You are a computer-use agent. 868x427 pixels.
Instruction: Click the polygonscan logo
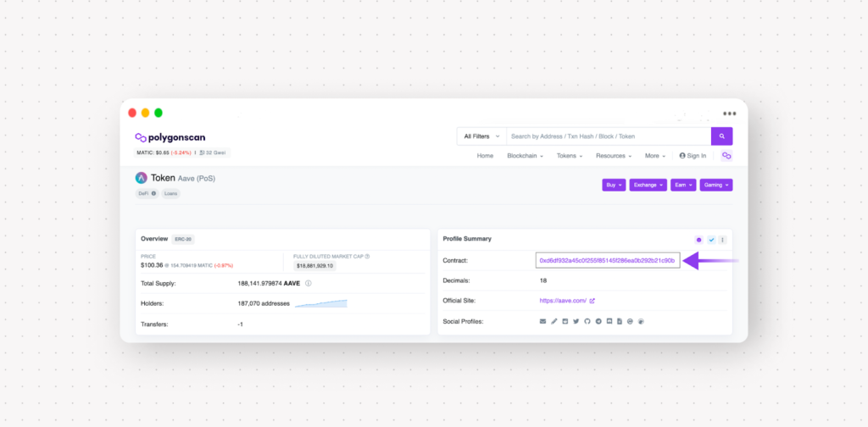pyautogui.click(x=170, y=138)
